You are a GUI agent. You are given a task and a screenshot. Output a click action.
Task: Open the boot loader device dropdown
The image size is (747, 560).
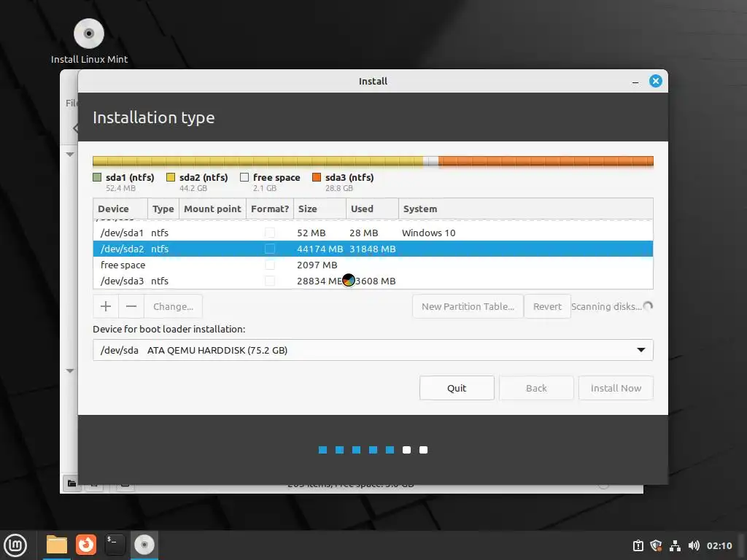coord(373,350)
